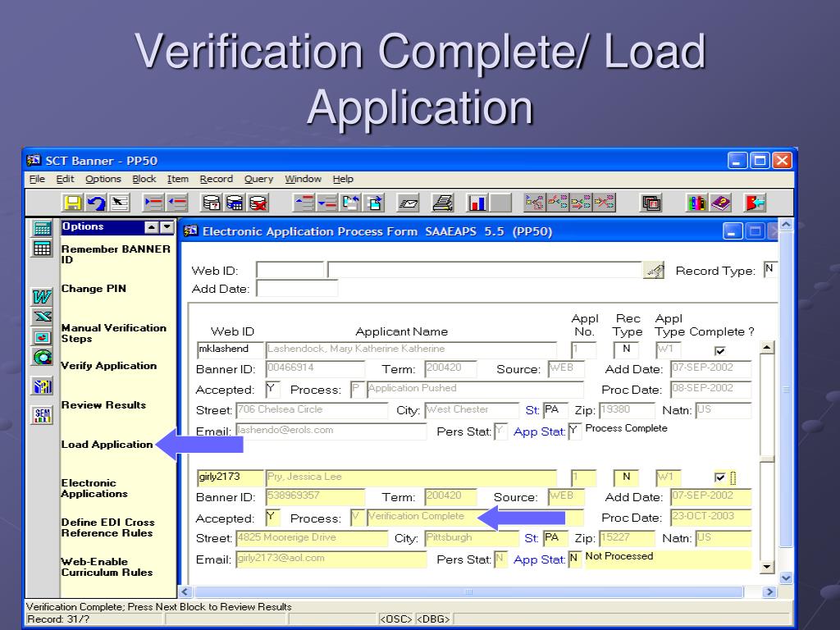Screen dimensions: 840x630
Task: Click the Next Record toolbar icon
Action: 327,203
